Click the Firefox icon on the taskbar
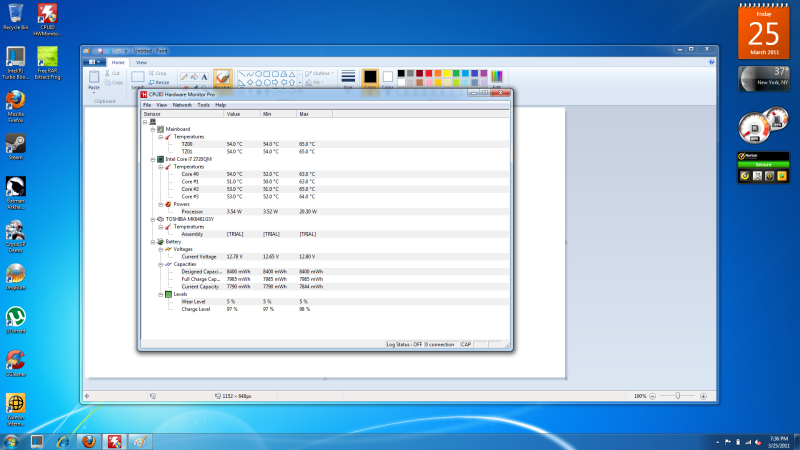 click(x=89, y=441)
